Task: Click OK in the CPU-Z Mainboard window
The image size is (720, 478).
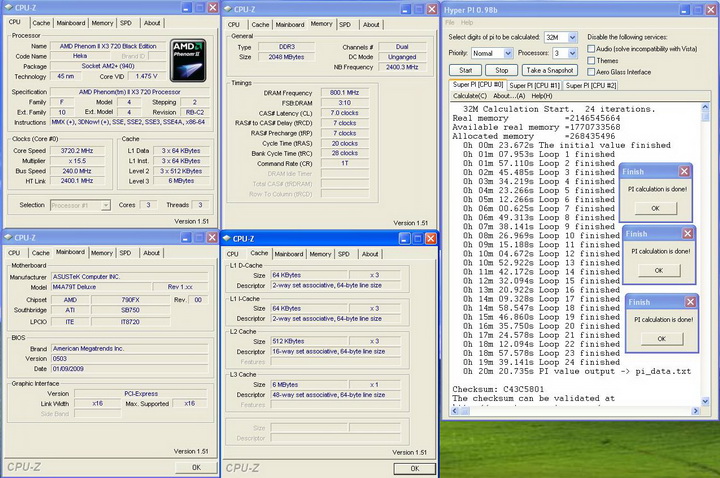Action: pyautogui.click(x=196, y=467)
